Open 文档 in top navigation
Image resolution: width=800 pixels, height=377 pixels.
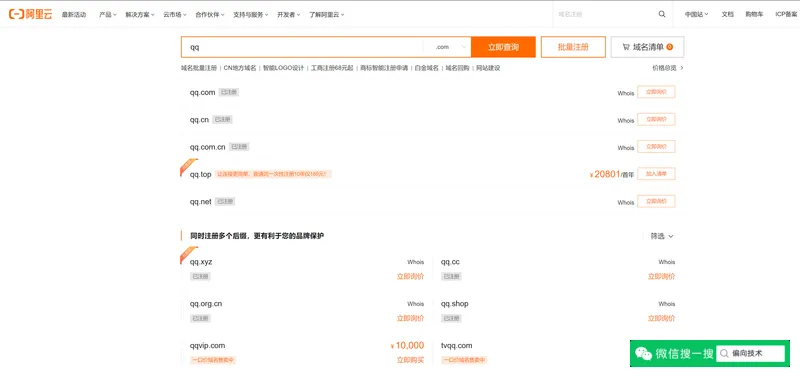coord(727,15)
